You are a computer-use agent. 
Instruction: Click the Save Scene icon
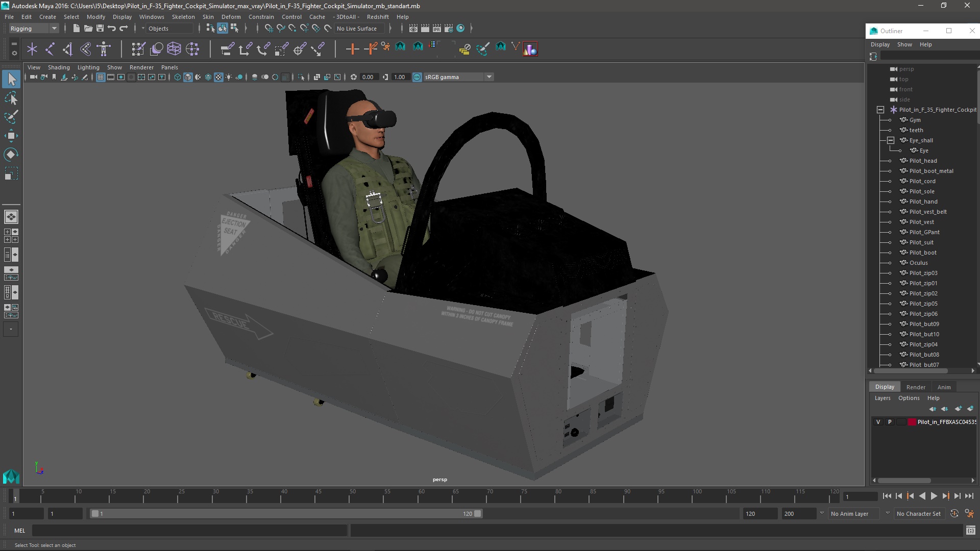point(100,29)
